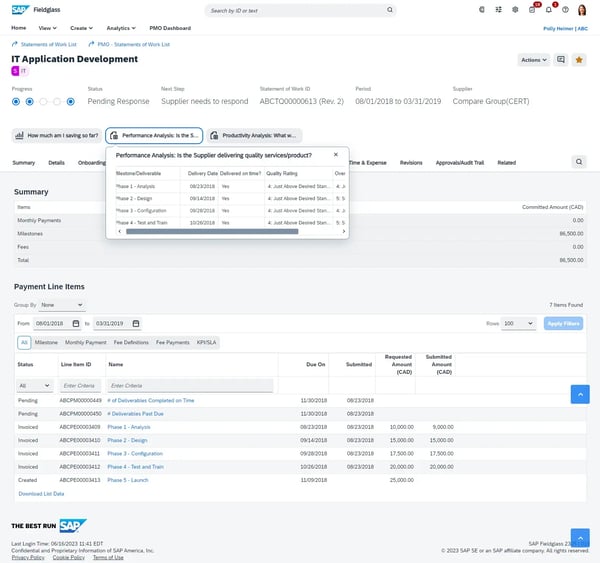Viewport: 600px width, 563px height.
Task: Open the Rows count dropdown
Action: 519,324
